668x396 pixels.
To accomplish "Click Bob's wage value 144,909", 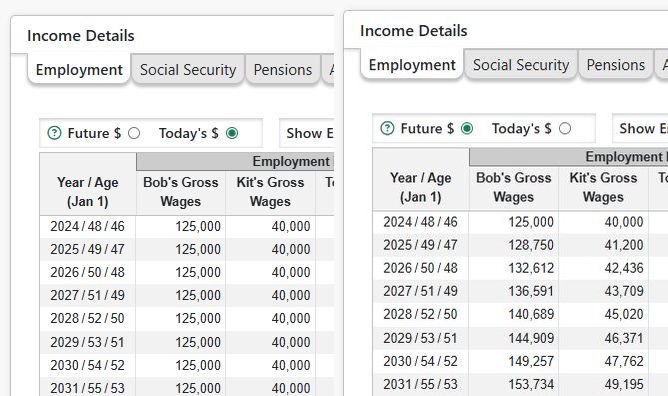I will pyautogui.click(x=531, y=338).
